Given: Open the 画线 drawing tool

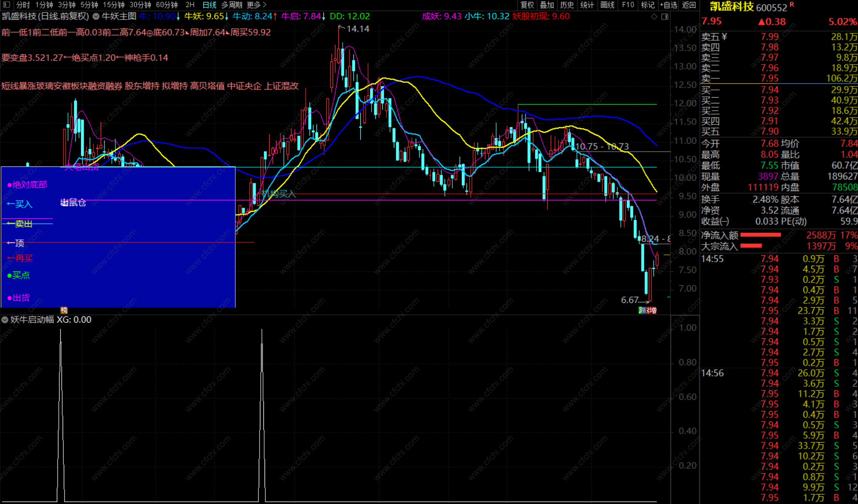Looking at the screenshot, I should pyautogui.click(x=607, y=5).
